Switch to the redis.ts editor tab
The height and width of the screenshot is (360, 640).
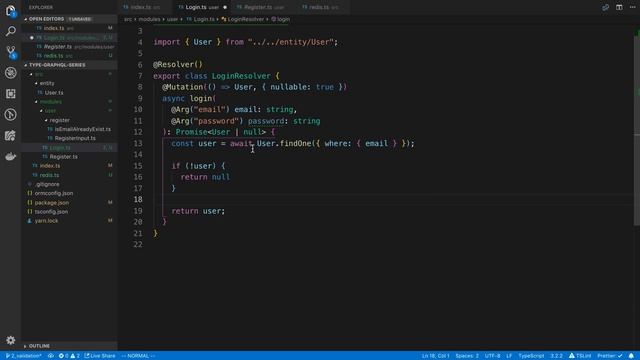click(323, 7)
